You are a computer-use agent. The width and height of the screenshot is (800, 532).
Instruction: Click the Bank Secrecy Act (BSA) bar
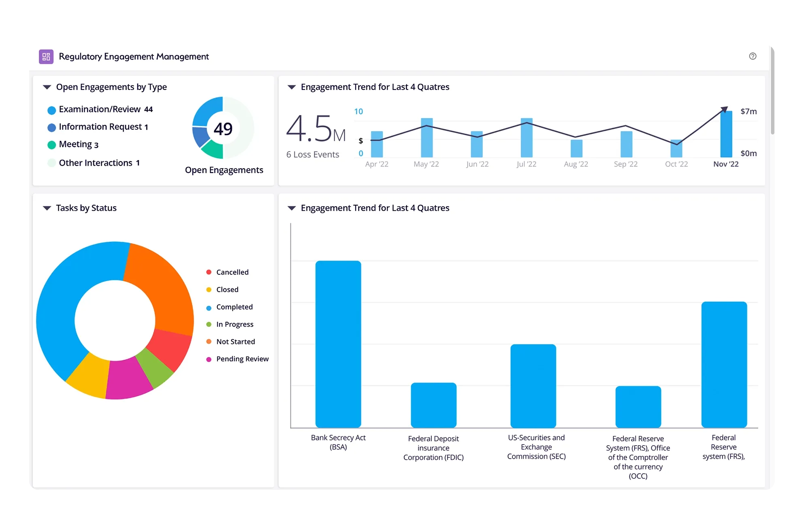click(x=338, y=344)
